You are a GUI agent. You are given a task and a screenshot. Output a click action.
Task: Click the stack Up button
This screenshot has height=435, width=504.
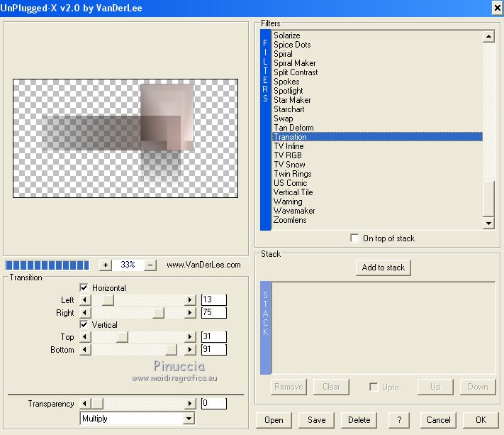435,387
